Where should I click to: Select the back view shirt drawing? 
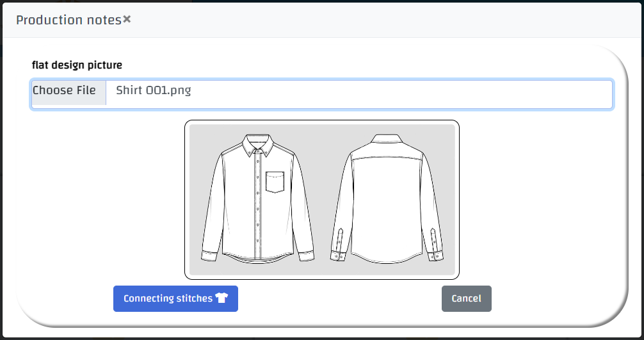point(387,198)
